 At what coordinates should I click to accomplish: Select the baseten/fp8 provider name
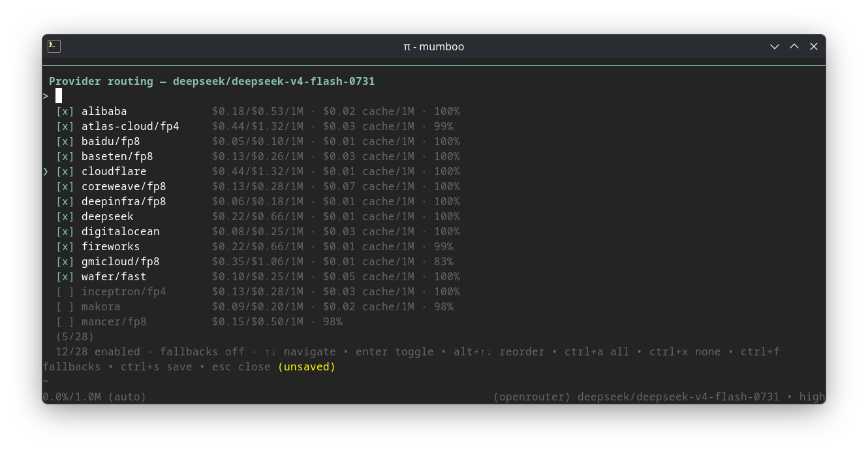pos(117,156)
